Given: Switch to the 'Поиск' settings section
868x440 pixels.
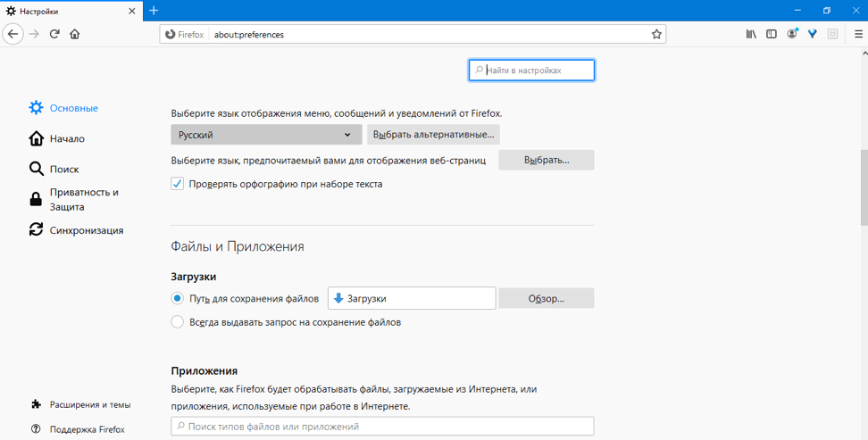Looking at the screenshot, I should (64, 169).
